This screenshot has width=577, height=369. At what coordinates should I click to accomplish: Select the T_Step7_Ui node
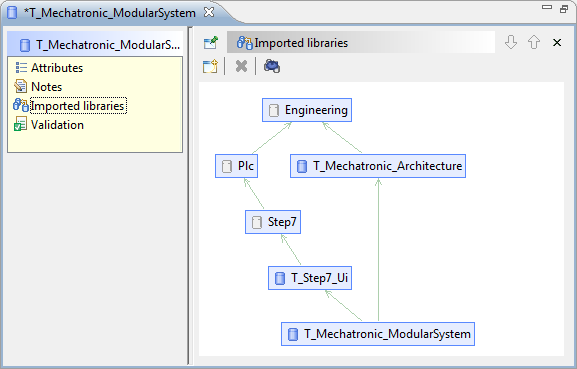pyautogui.click(x=310, y=278)
